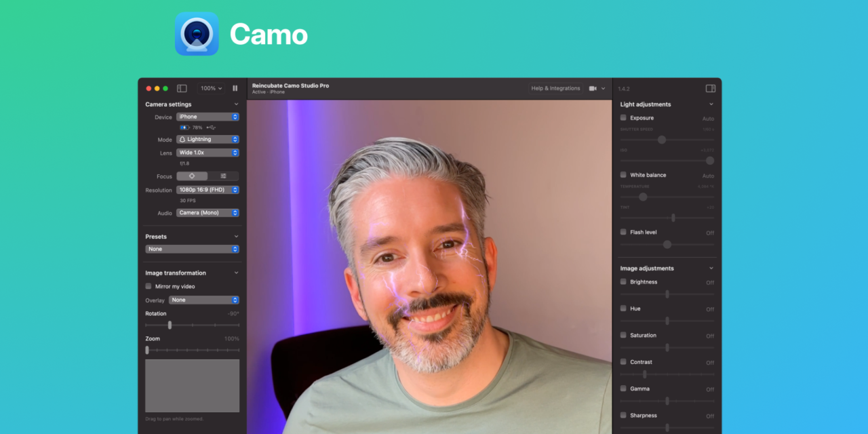
Task: Click the Rotation slider handle
Action: (170, 325)
